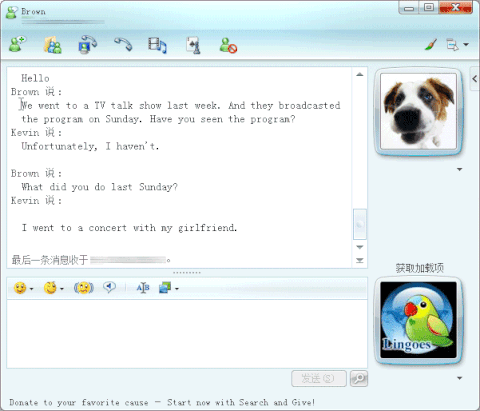Open the media sharing film and music icon
Viewport: 480px width, 411px height.
click(157, 45)
